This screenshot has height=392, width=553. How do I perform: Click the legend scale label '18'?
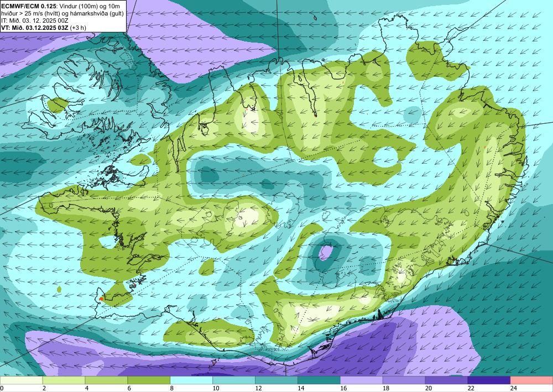(386, 388)
